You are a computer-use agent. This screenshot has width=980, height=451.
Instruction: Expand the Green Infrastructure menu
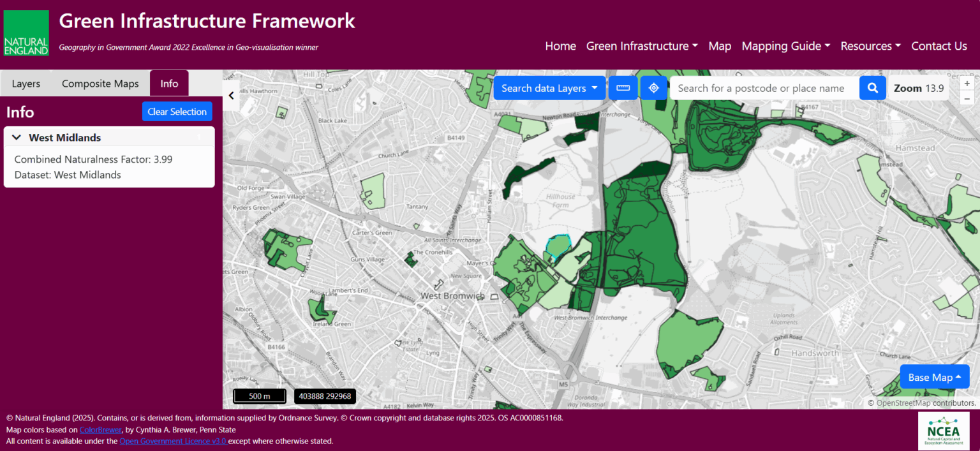click(x=641, y=46)
